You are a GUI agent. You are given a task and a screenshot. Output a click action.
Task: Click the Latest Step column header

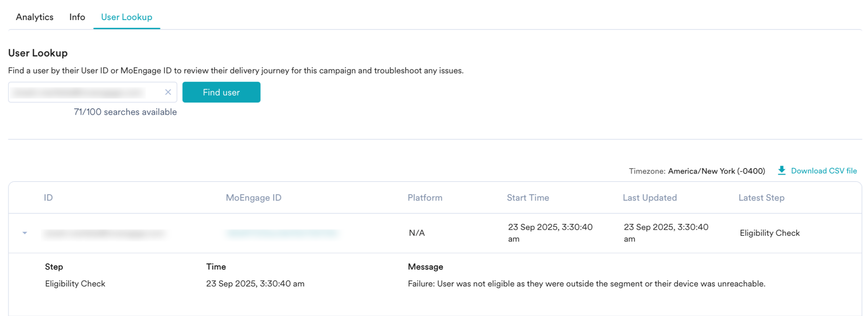pyautogui.click(x=761, y=198)
